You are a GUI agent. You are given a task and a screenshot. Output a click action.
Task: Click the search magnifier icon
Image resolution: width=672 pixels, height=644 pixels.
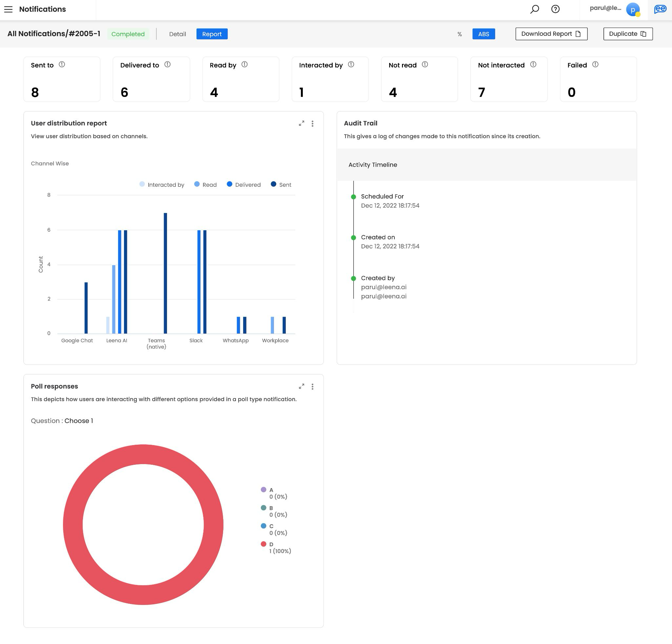pyautogui.click(x=535, y=9)
